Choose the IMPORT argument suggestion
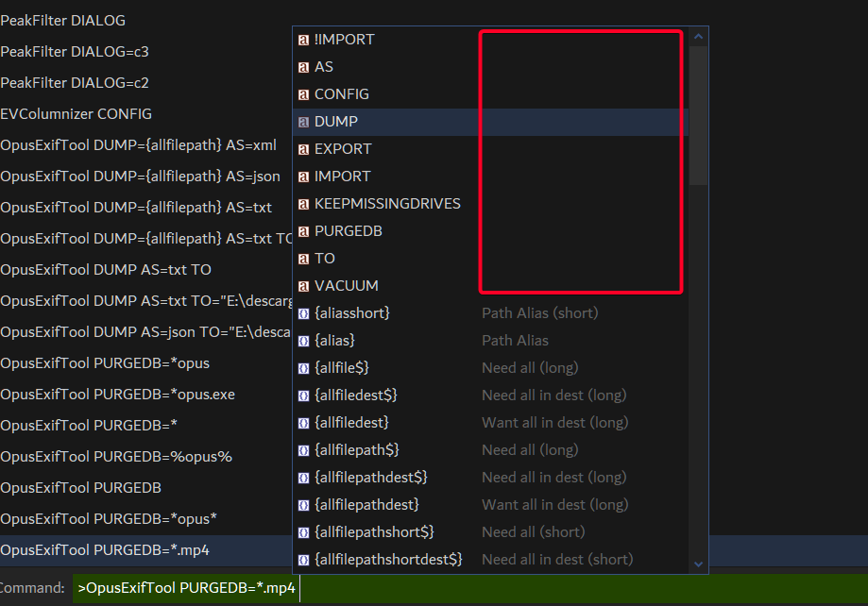Screen dimensions: 868x606 coord(342,177)
